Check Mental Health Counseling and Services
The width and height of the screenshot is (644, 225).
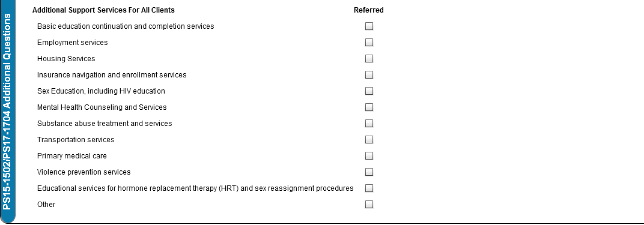pyautogui.click(x=369, y=107)
